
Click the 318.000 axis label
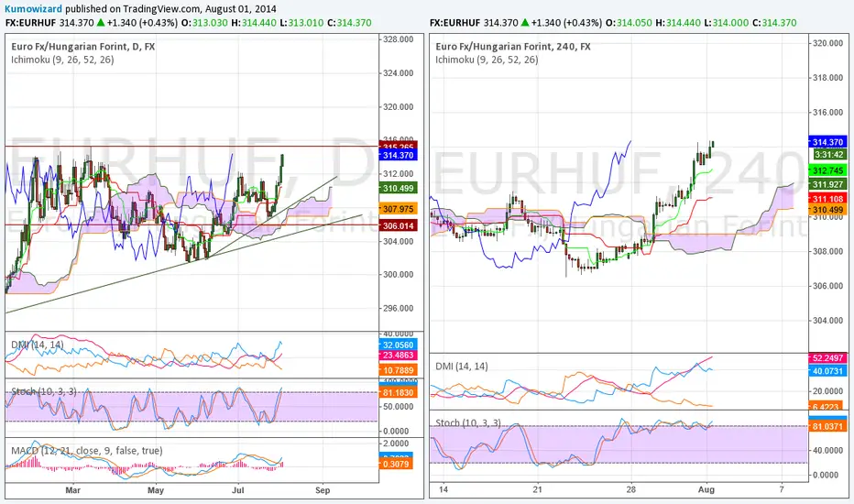pyautogui.click(x=827, y=78)
